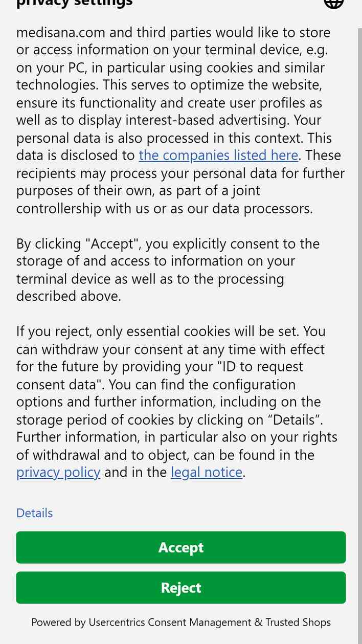The image size is (362, 644).
Task: Open the globe language selector icon
Action: click(333, 3)
